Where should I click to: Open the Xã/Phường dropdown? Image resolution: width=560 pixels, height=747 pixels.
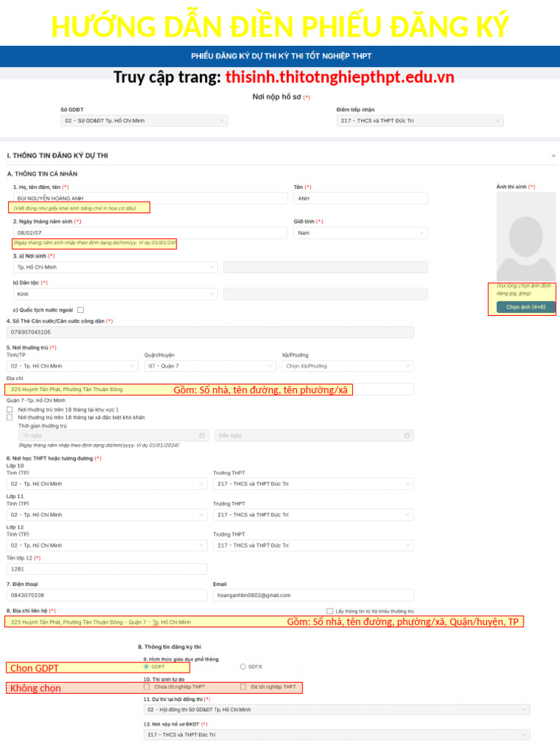click(348, 366)
